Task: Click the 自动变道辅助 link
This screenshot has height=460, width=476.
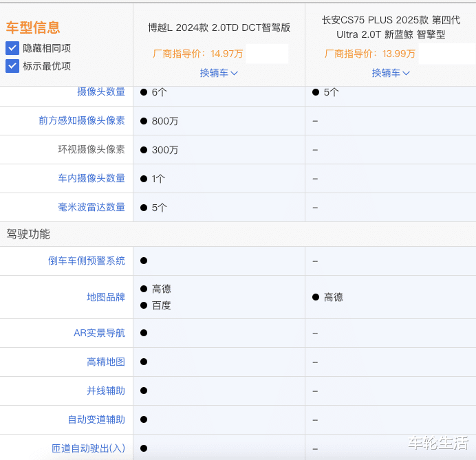Action: [x=96, y=419]
